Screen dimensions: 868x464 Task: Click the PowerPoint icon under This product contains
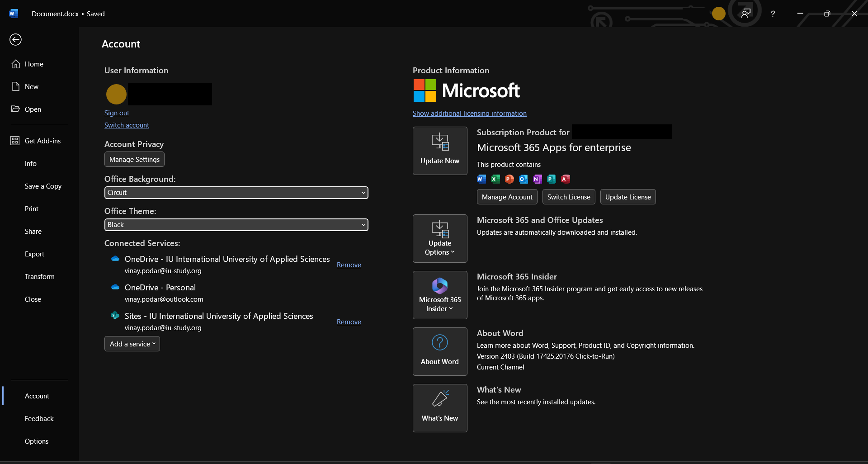509,179
